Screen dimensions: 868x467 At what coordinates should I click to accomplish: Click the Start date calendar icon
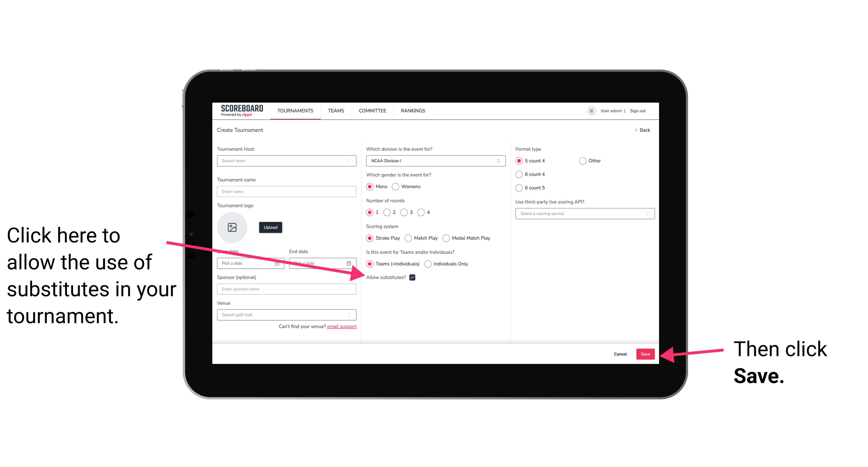click(x=278, y=263)
